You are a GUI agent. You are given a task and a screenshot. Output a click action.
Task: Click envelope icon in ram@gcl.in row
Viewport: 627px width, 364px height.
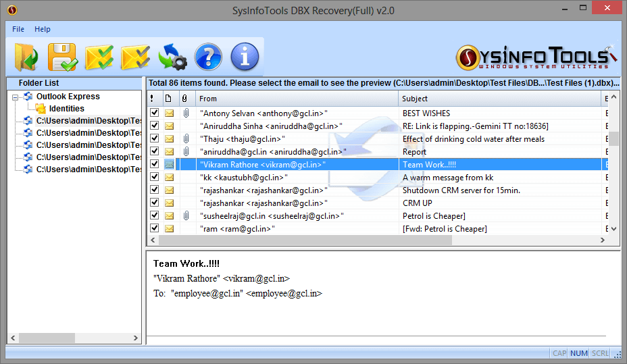click(x=169, y=228)
